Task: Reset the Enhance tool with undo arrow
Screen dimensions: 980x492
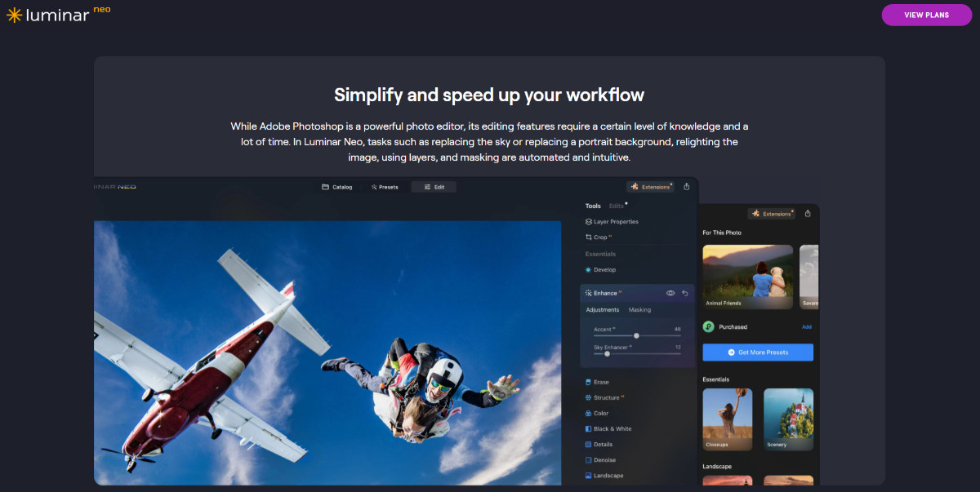Action: tap(685, 293)
